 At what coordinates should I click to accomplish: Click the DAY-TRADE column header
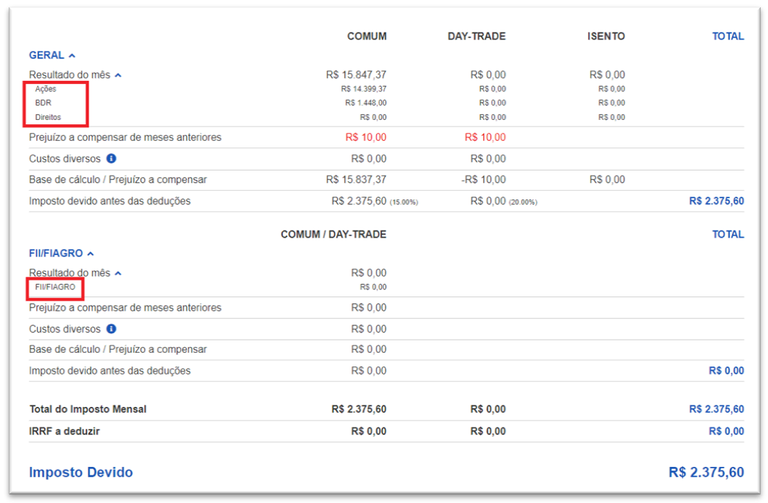point(477,36)
